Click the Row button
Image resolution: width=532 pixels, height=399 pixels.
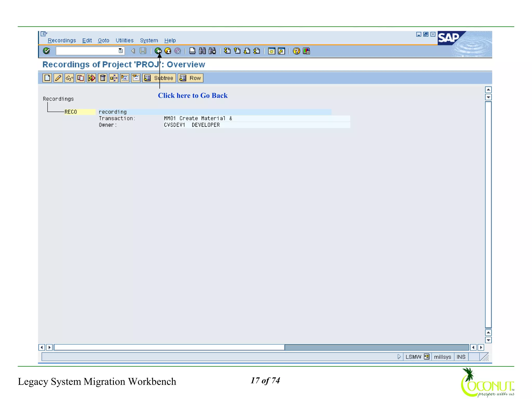[x=190, y=78]
